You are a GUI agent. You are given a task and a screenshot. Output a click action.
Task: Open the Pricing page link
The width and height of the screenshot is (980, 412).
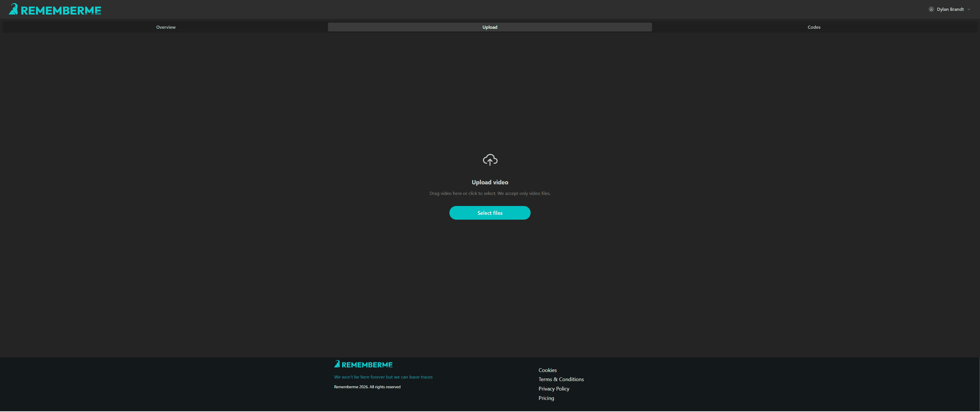pyautogui.click(x=546, y=398)
